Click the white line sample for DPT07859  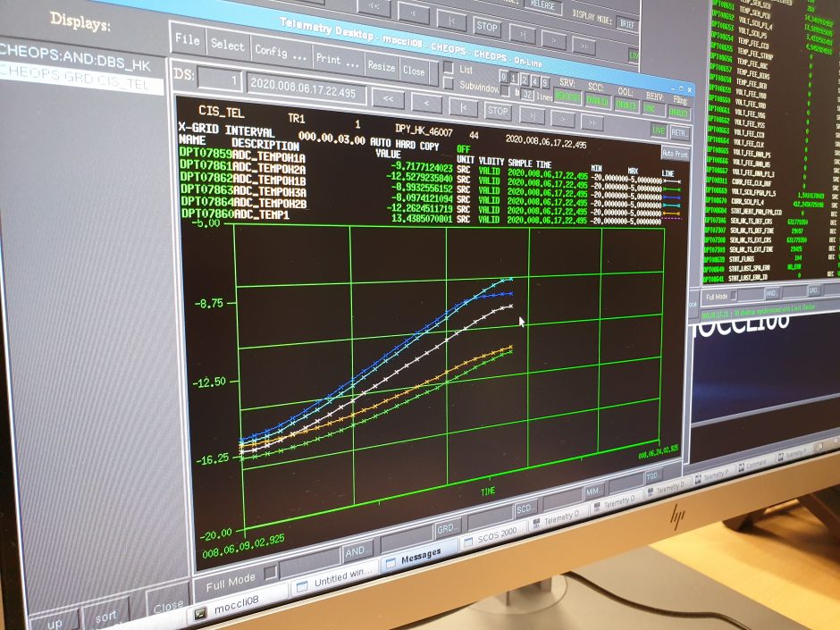pyautogui.click(x=672, y=181)
